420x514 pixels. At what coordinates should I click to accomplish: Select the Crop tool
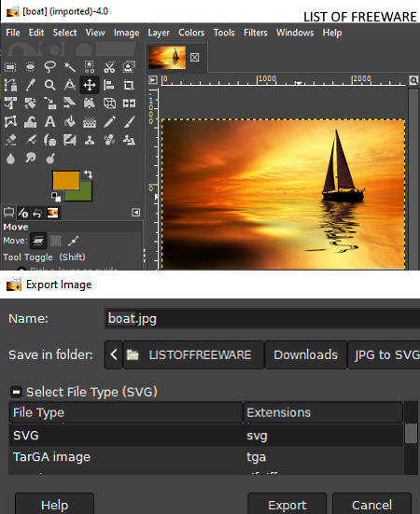129,86
